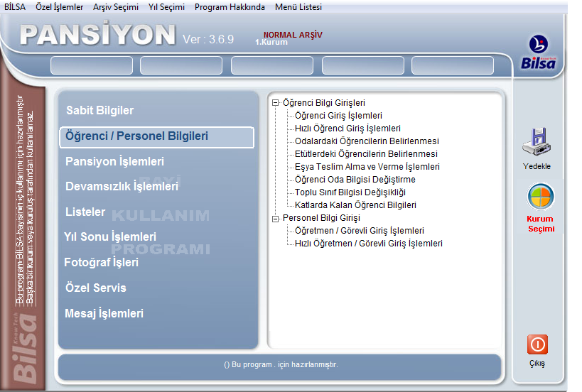The width and height of the screenshot is (582, 392).
Task: Click the red Çıkış power icon
Action: click(537, 344)
